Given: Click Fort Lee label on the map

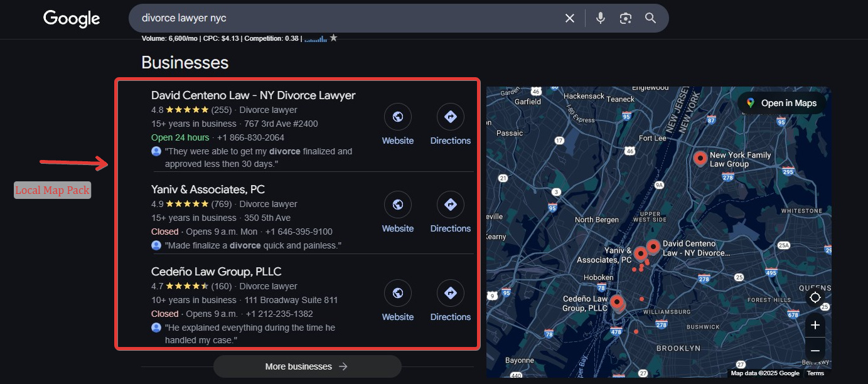Looking at the screenshot, I should point(652,138).
